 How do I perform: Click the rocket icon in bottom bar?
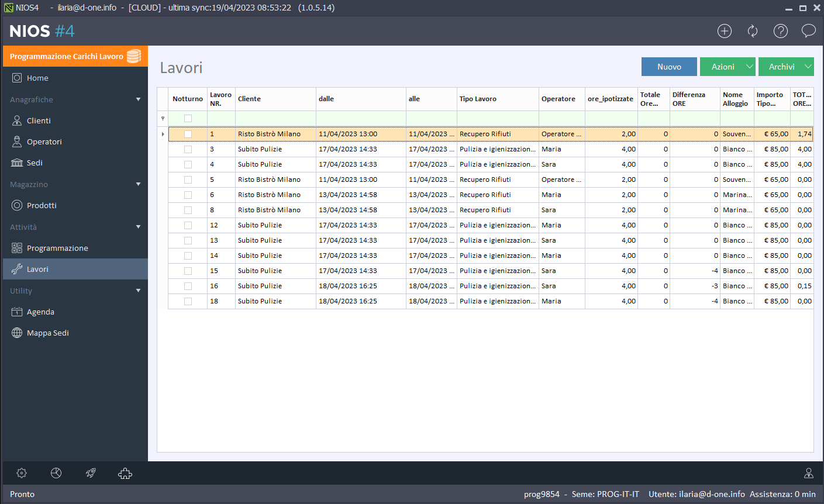coord(91,473)
